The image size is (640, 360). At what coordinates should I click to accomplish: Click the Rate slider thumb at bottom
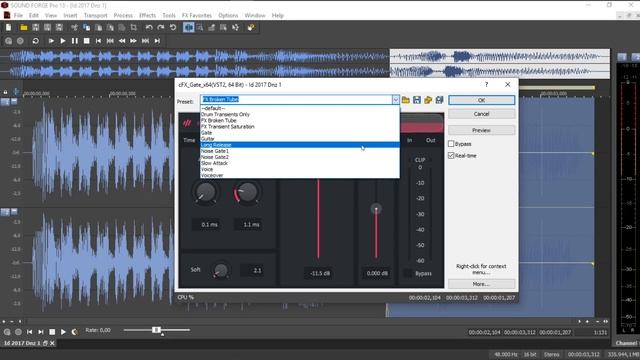point(156,330)
